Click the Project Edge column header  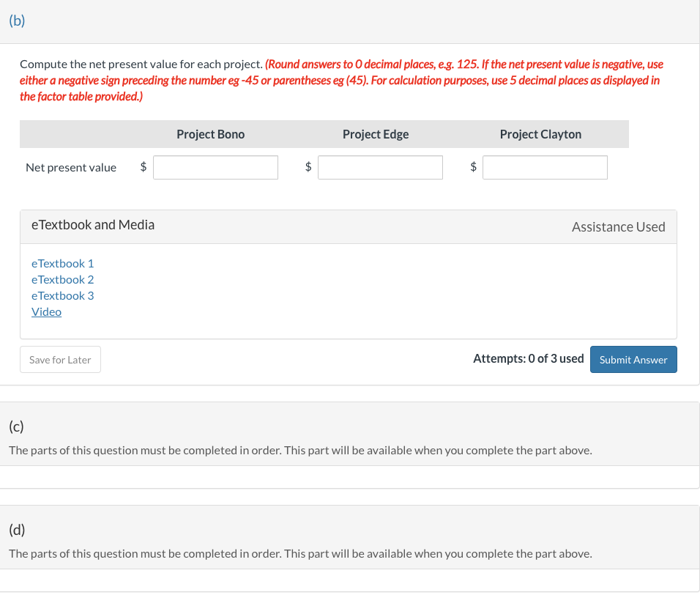click(376, 134)
